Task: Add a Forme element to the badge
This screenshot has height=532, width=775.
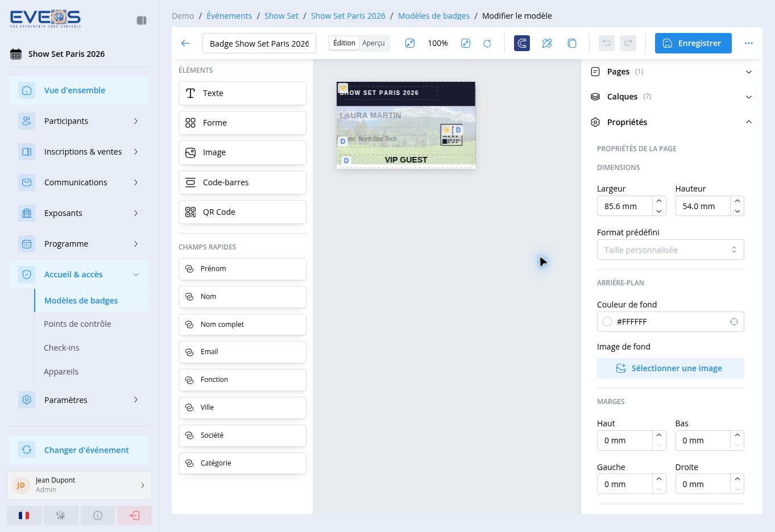Action: [242, 123]
